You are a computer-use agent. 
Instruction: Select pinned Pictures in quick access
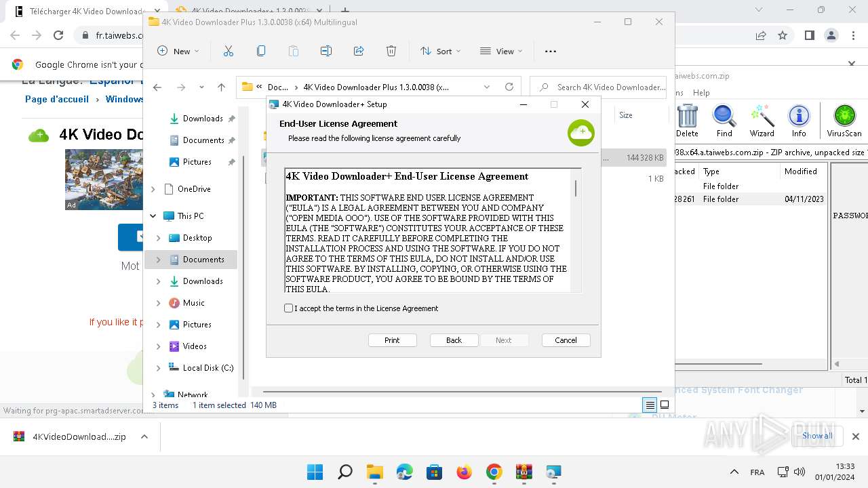pyautogui.click(x=197, y=162)
